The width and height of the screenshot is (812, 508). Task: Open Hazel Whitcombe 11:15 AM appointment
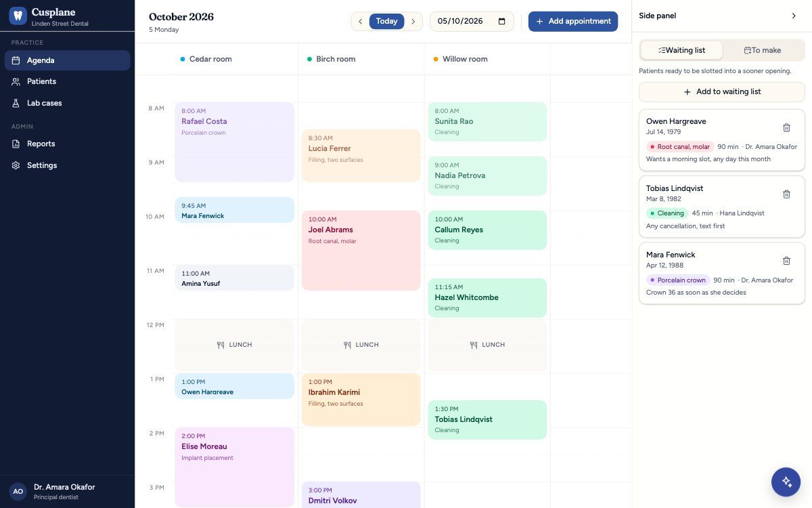(x=487, y=298)
